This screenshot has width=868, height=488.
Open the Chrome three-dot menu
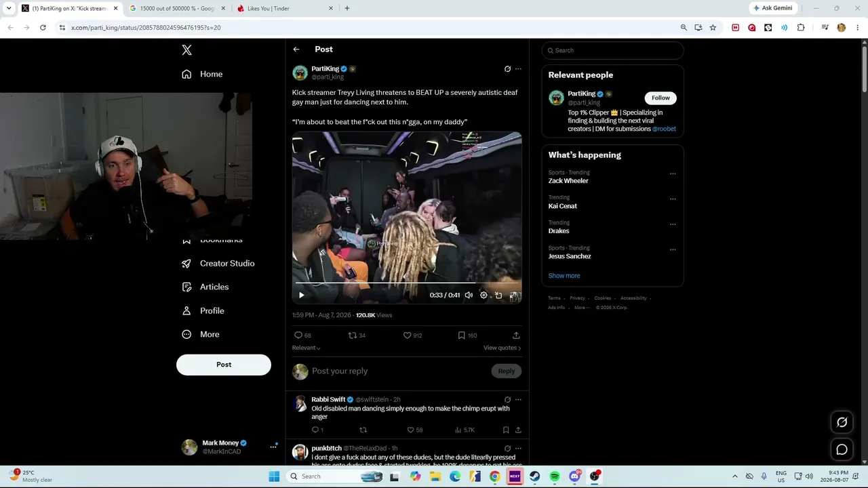tap(858, 28)
